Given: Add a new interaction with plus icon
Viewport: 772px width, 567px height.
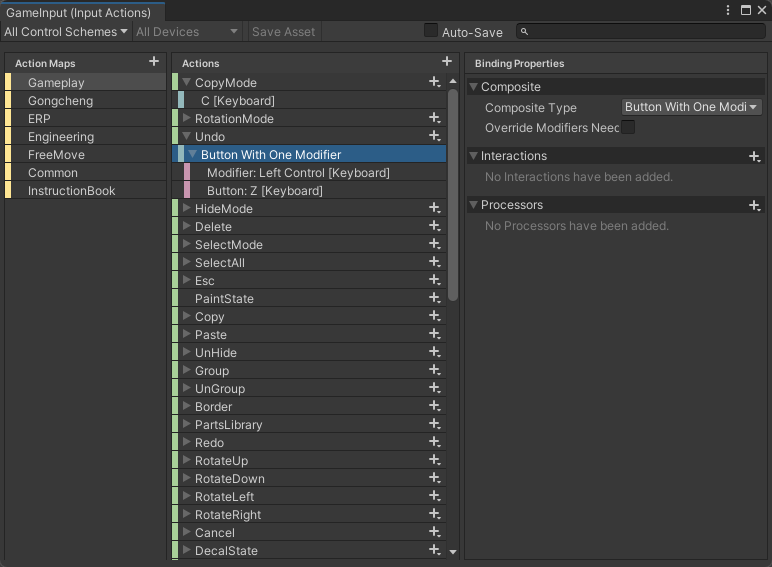Looking at the screenshot, I should [755, 156].
